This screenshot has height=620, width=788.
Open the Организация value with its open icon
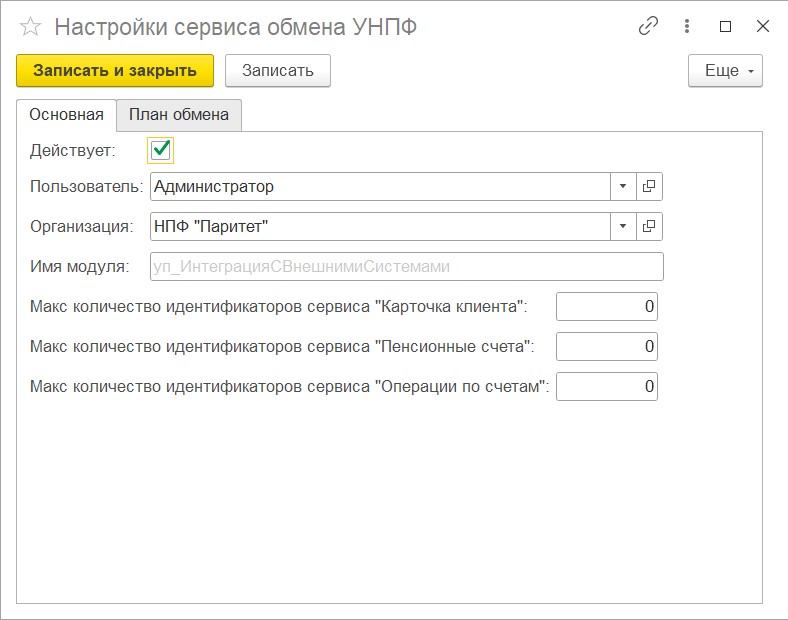coord(649,227)
